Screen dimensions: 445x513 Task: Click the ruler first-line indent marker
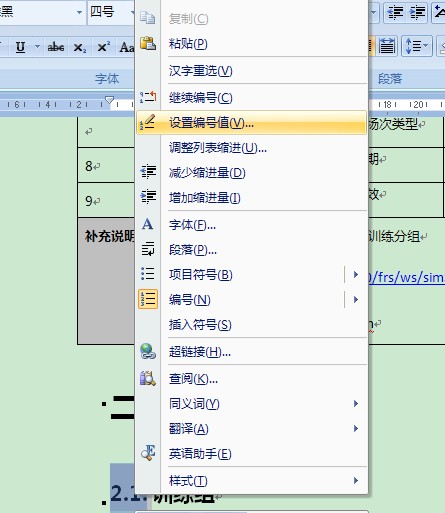click(109, 100)
